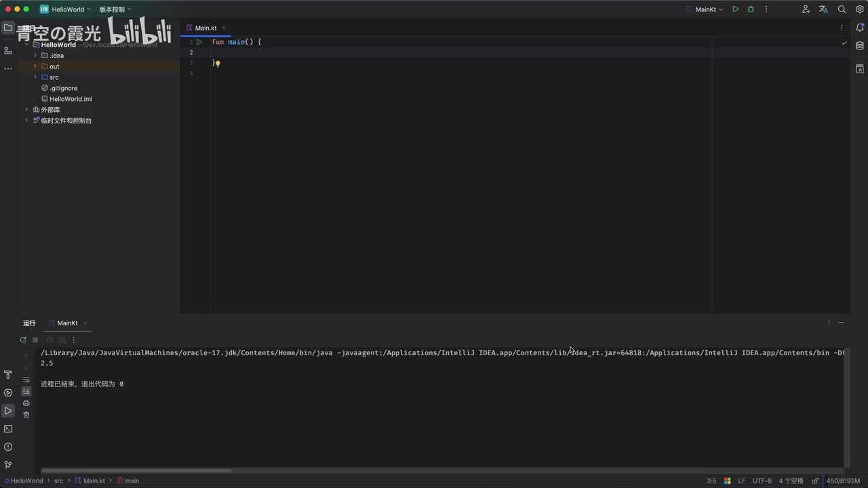Expand the out folder in project tree
This screenshot has height=488, width=868.
point(35,66)
